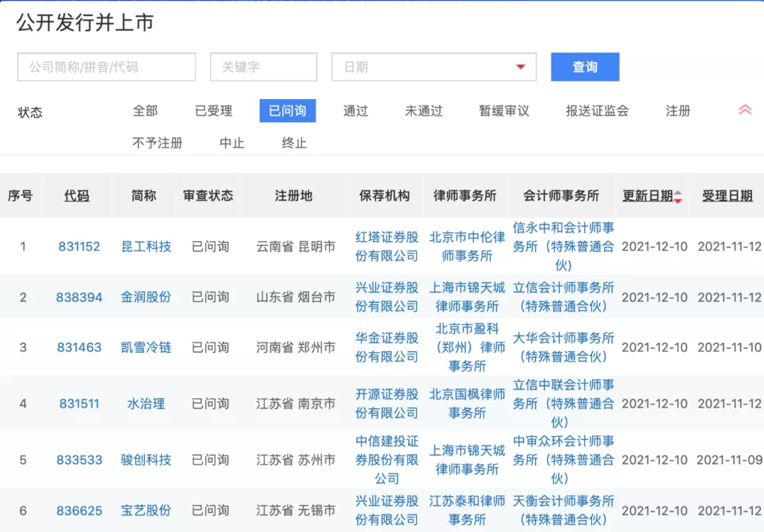
Task: Open stock code 831152
Action: [79, 246]
